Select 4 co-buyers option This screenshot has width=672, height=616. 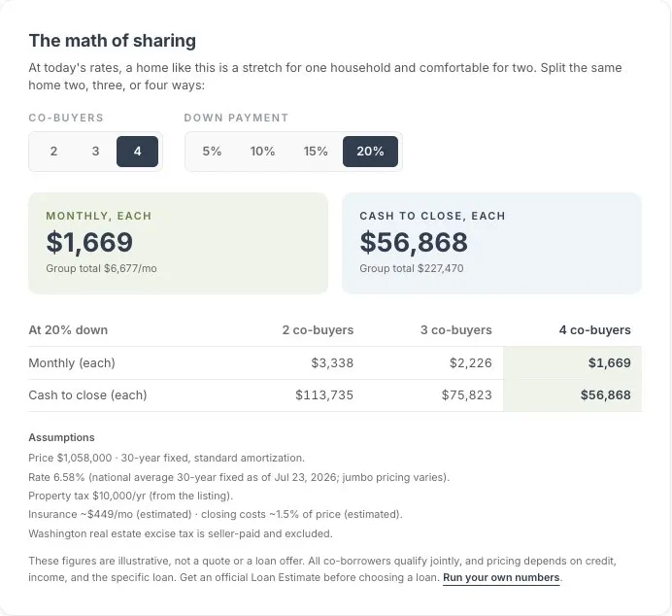tap(137, 152)
